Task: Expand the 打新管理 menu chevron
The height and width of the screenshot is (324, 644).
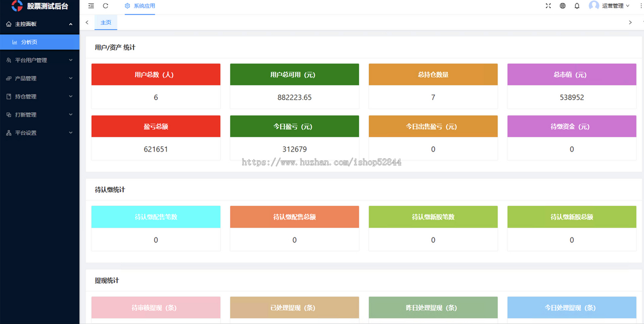Action: tap(71, 114)
